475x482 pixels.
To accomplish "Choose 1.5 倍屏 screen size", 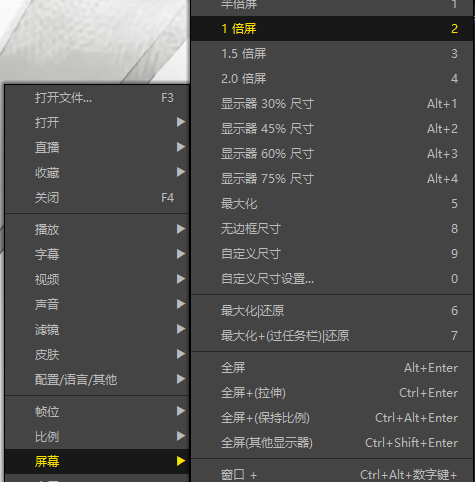I will 332,54.
